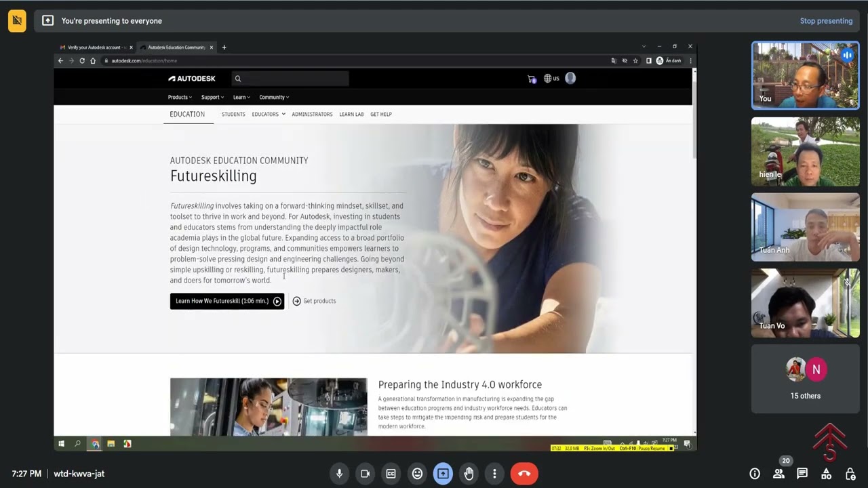Switch to Verify your Autodesk account tab
The width and height of the screenshot is (868, 488).
(95, 47)
